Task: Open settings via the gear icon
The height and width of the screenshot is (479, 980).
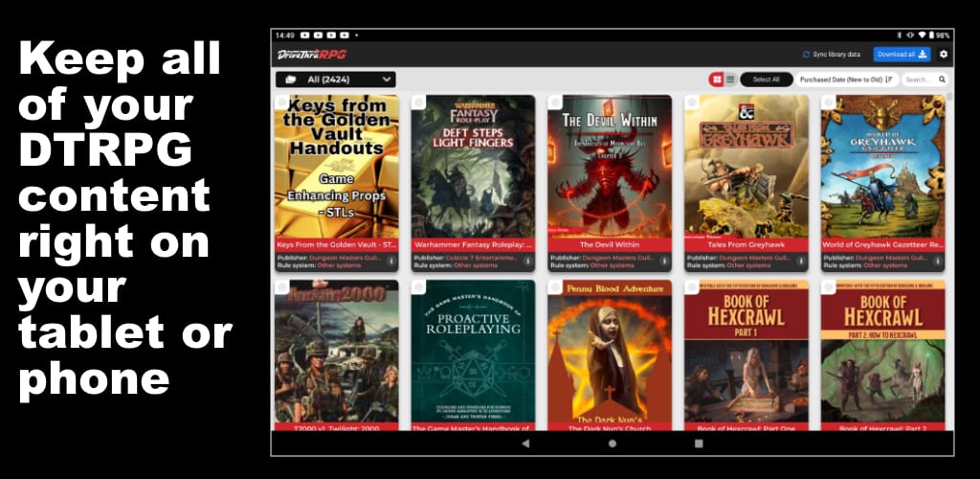Action: (943, 55)
